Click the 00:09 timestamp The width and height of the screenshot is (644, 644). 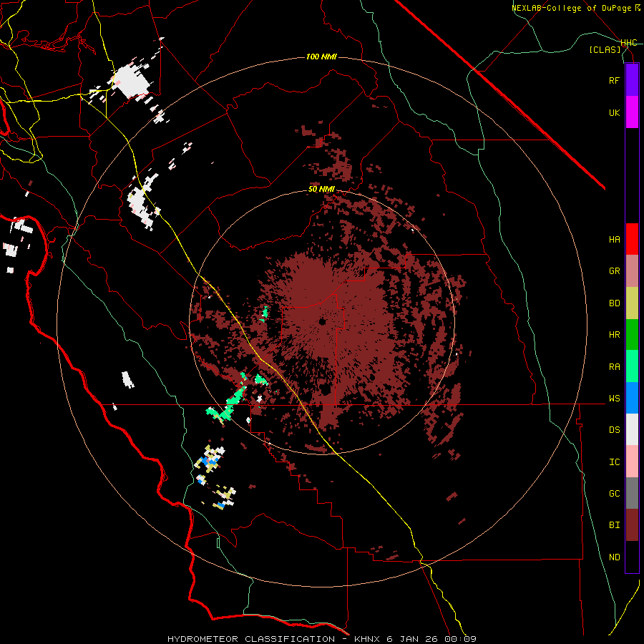460,639
